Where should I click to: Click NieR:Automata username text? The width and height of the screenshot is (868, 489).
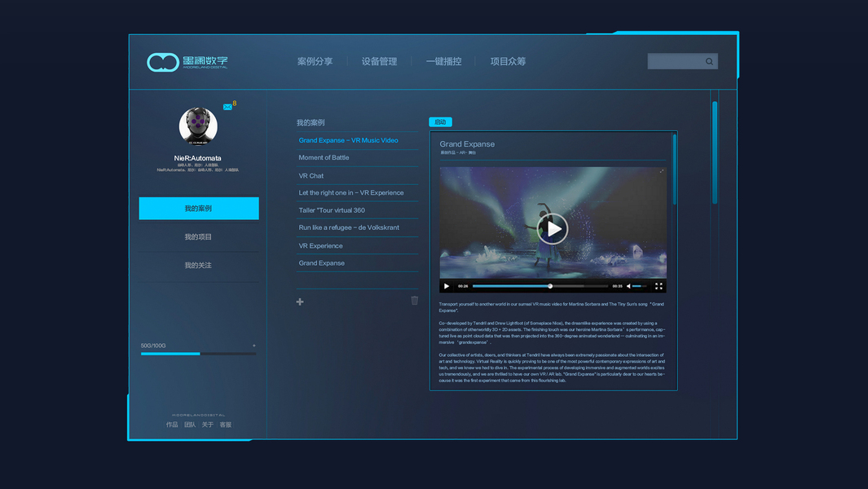click(x=197, y=158)
